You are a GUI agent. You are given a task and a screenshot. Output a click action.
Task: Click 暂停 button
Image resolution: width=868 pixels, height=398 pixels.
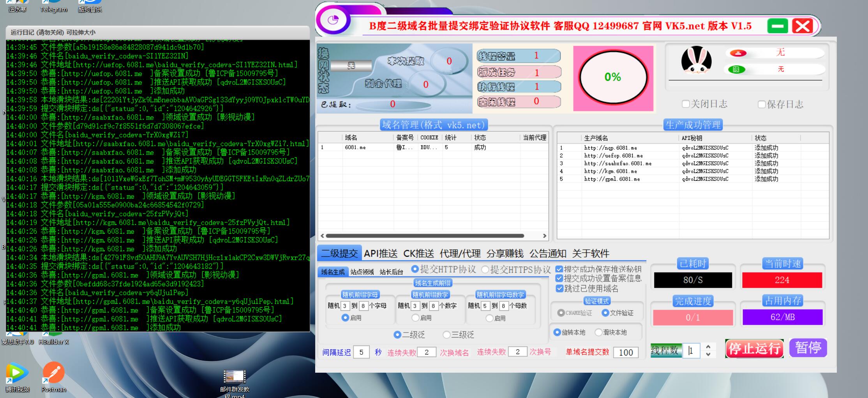[x=808, y=348]
